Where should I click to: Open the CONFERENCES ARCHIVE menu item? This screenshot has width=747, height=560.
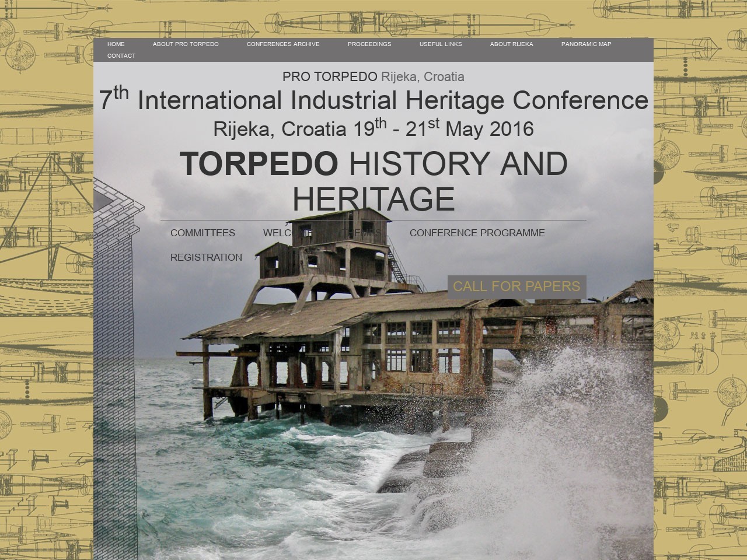click(283, 44)
